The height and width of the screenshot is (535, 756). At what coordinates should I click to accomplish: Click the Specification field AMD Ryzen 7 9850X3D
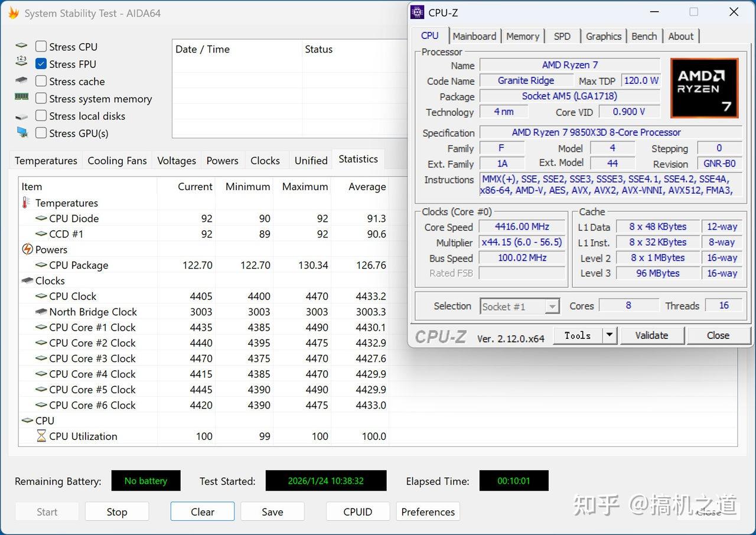(x=611, y=132)
